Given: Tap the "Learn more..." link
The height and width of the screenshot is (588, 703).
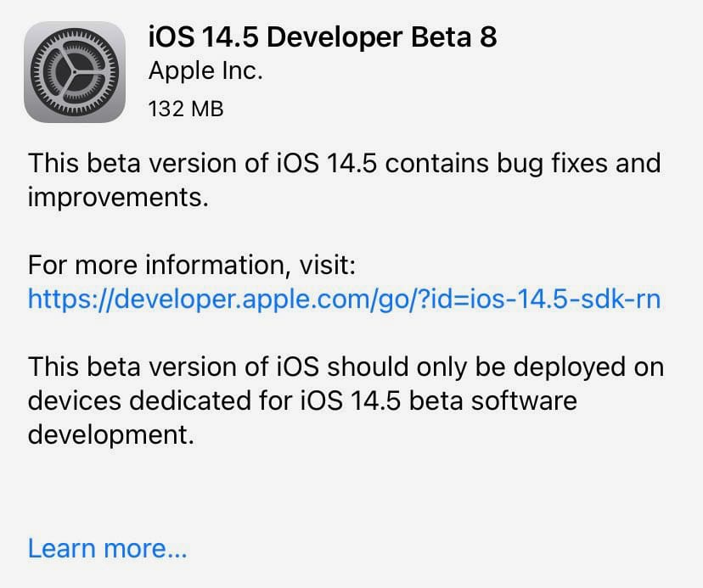Looking at the screenshot, I should coord(107,547).
